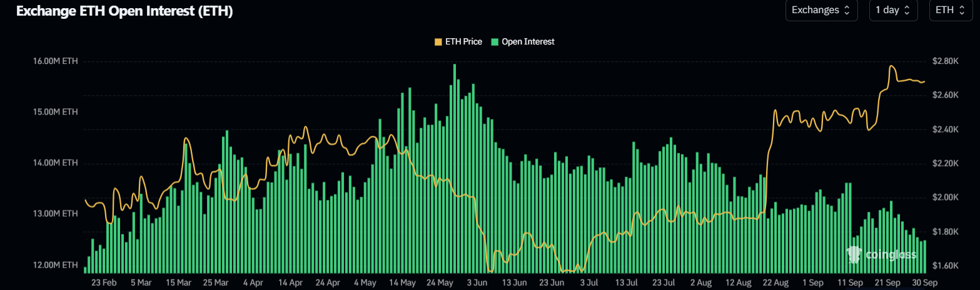Click the 23 Jul date label
Image resolution: width=980 pixels, height=290 pixels.
(664, 282)
